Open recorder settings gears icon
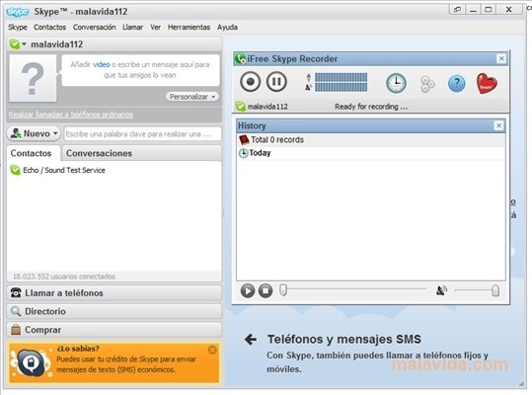Image resolution: width=532 pixels, height=395 pixels. [427, 84]
